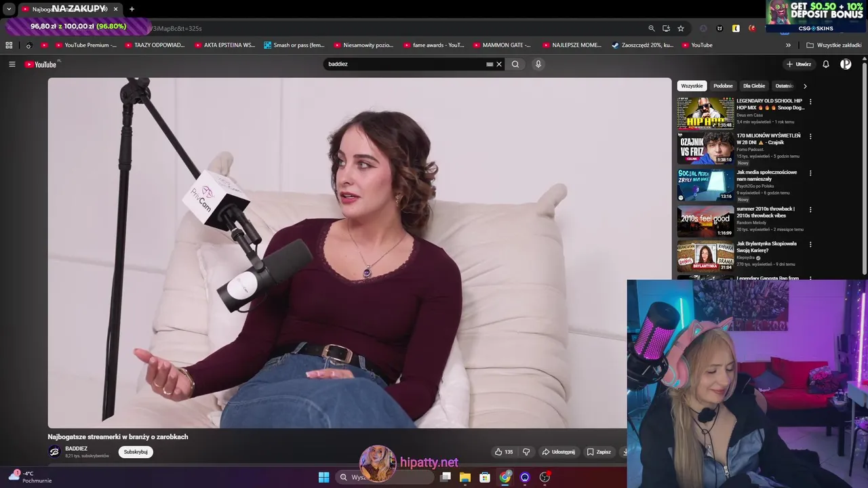This screenshot has height=488, width=868.
Task: Show hidden bookmarks with the double chevron
Action: (x=788, y=45)
